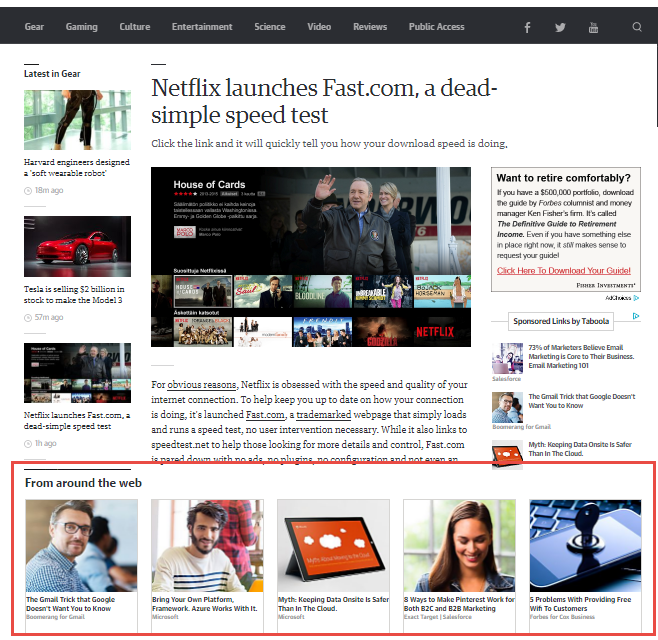Click the House of Cards main article image
Image resolution: width=658 pixels, height=640 pixels.
[x=311, y=257]
